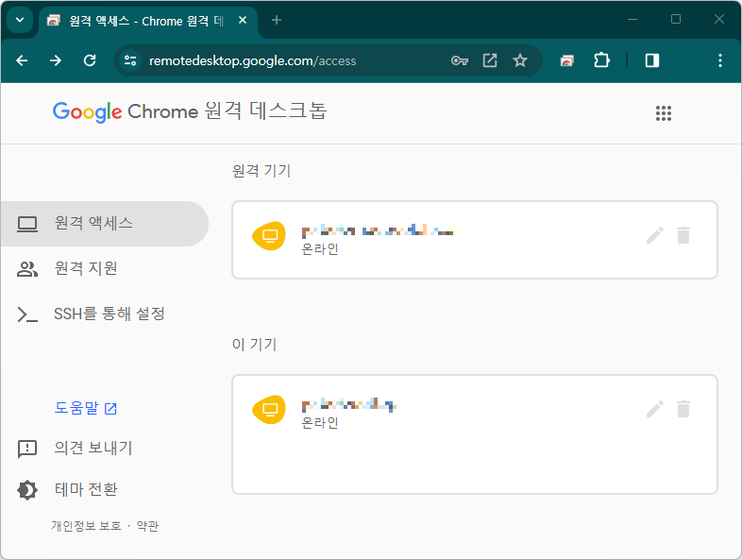Connect to the device under 원격 기기
The width and height of the screenshot is (742, 560).
click(475, 240)
